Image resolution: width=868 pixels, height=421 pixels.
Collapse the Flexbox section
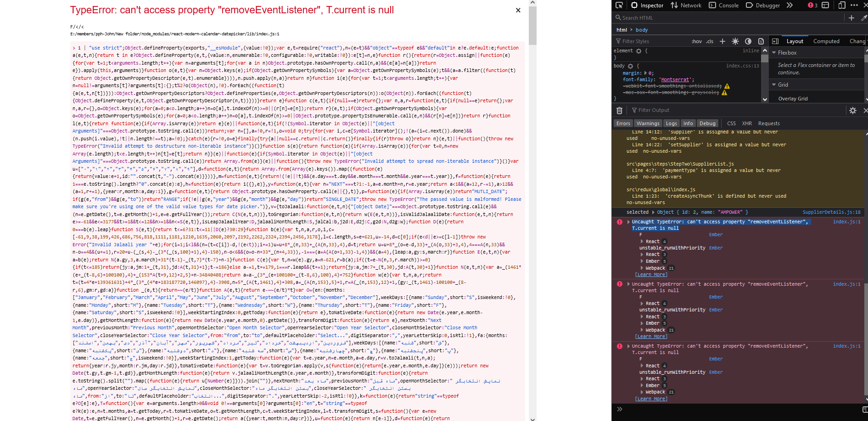(x=774, y=53)
